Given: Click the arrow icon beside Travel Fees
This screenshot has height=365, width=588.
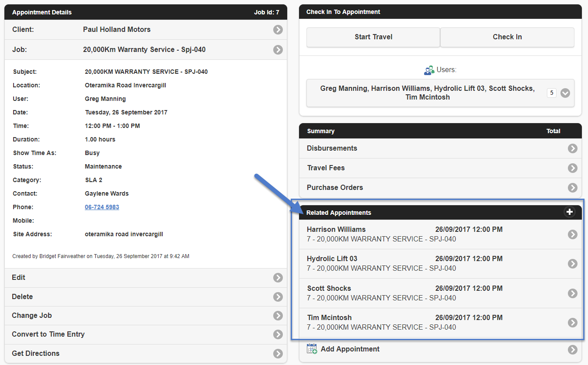Looking at the screenshot, I should point(572,168).
